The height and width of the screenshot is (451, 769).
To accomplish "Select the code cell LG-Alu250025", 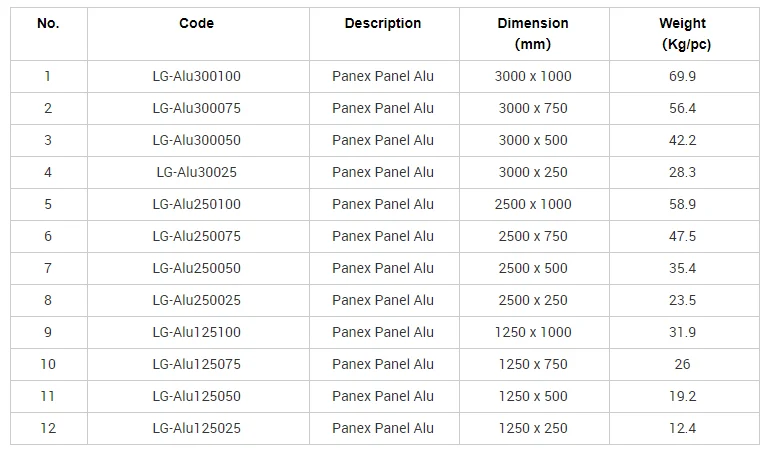I will tap(197, 300).
